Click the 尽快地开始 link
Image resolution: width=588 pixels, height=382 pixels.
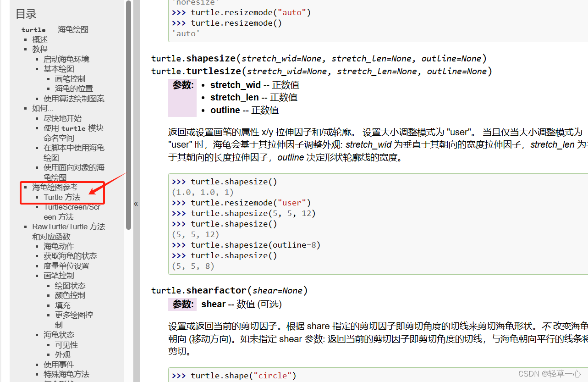(x=62, y=118)
